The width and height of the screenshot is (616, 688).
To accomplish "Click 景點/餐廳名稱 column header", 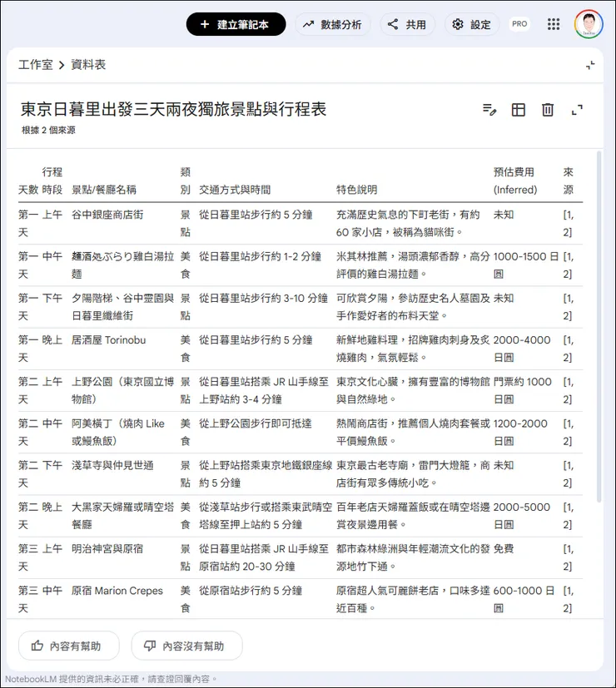I will pyautogui.click(x=103, y=190).
